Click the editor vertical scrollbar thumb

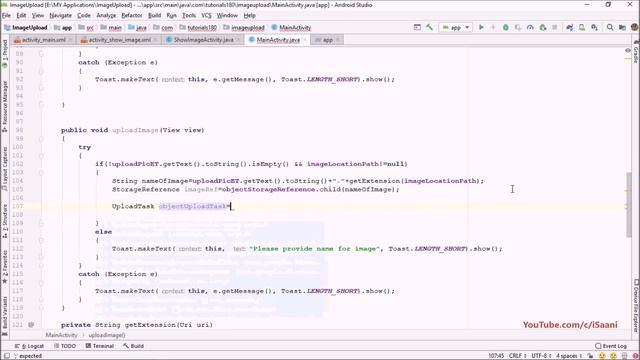click(x=629, y=204)
